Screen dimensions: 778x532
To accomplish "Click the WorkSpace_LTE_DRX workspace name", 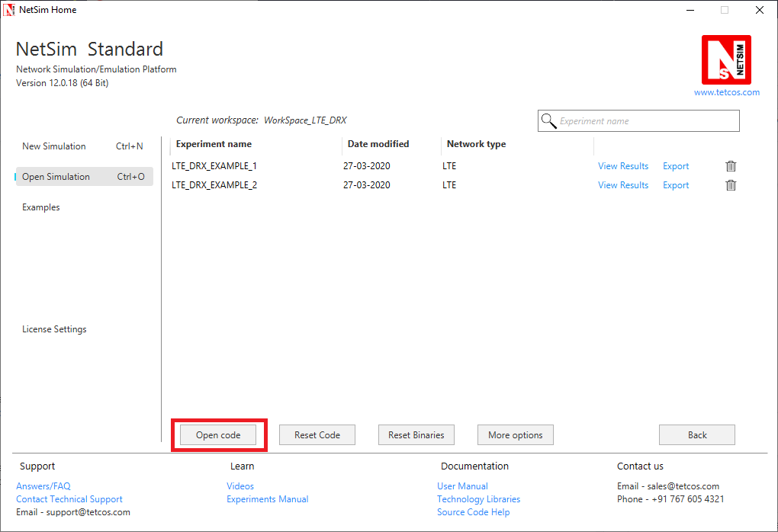I will pyautogui.click(x=305, y=120).
